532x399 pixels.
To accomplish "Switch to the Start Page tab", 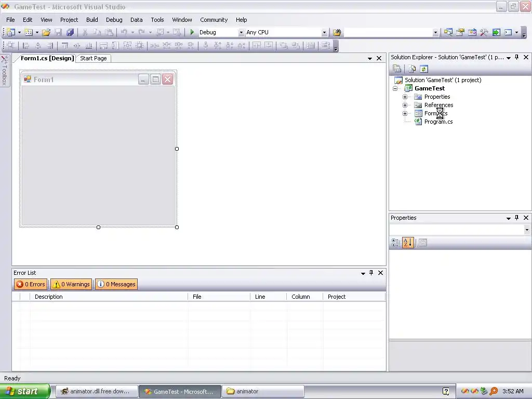I will pos(94,58).
